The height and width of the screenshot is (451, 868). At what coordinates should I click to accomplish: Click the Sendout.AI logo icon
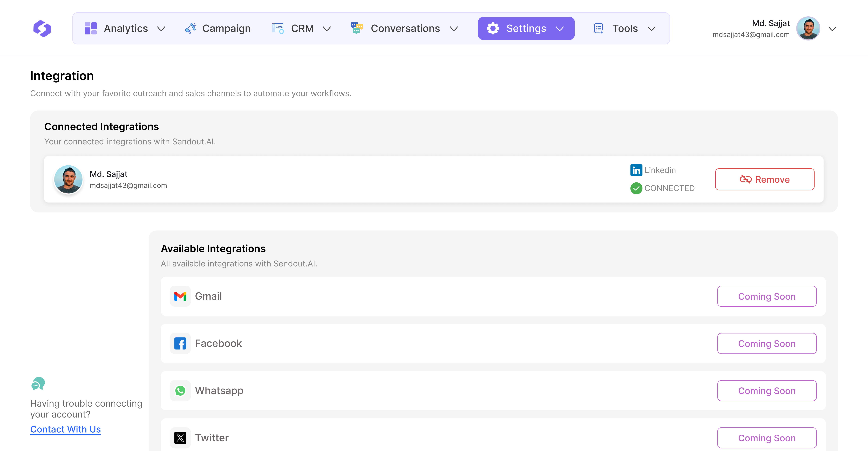tap(42, 28)
